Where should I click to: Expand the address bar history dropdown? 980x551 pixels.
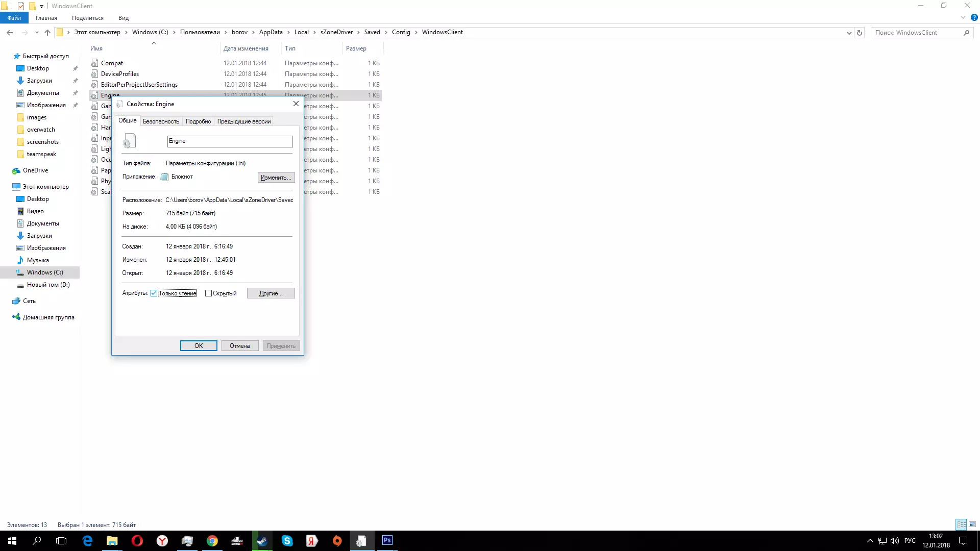pyautogui.click(x=849, y=33)
